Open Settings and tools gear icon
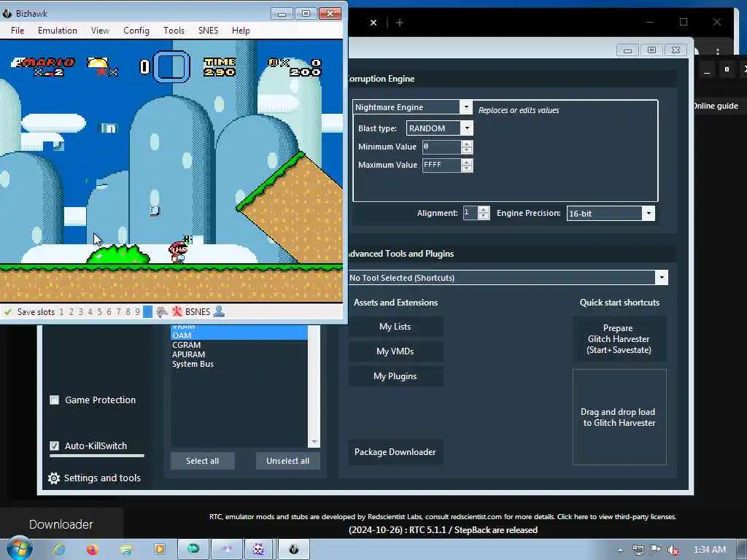The width and height of the screenshot is (747, 560). pyautogui.click(x=54, y=478)
